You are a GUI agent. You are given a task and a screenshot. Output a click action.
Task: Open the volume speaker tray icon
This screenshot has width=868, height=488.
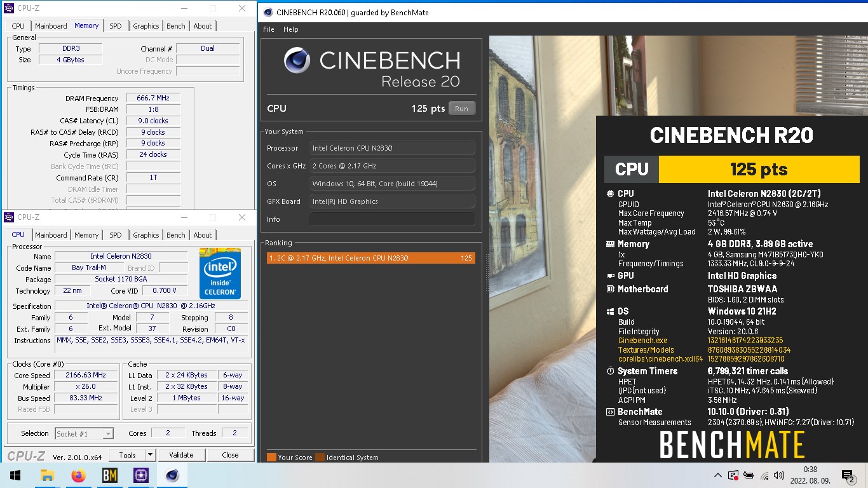(x=780, y=475)
